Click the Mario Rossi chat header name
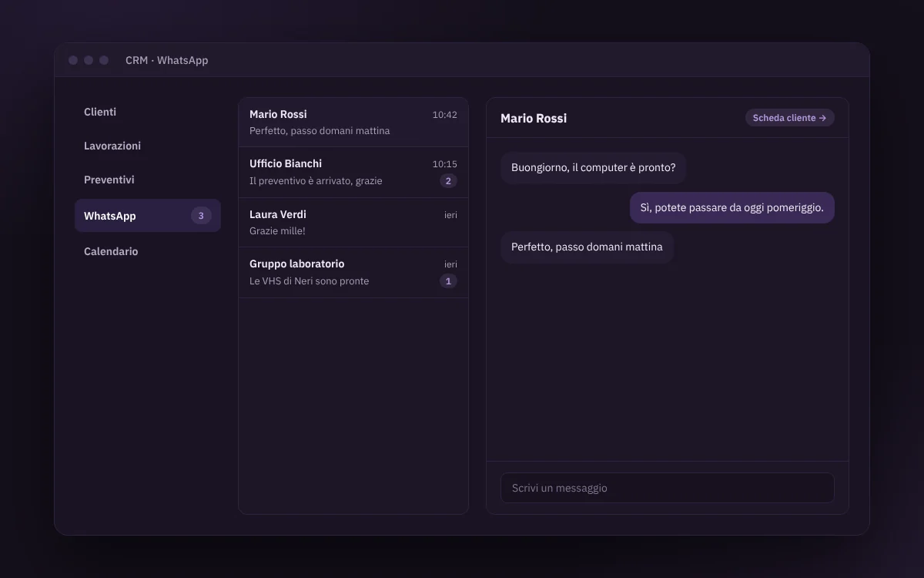The width and height of the screenshot is (924, 578). point(534,118)
